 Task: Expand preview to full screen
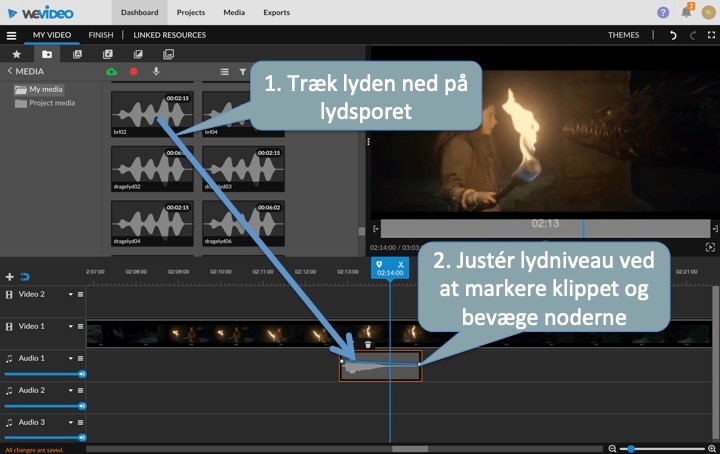(x=710, y=248)
